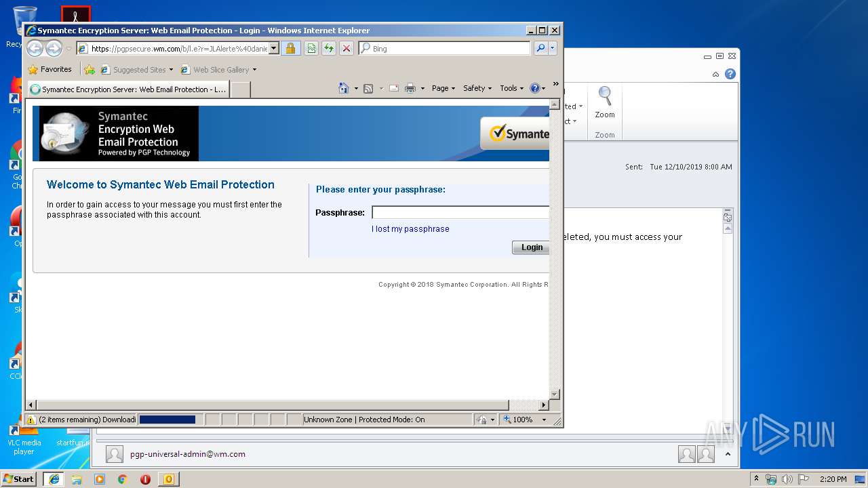Screen dimensions: 868x488
Task: Open the zoom level 100% dropdown
Action: (544, 420)
